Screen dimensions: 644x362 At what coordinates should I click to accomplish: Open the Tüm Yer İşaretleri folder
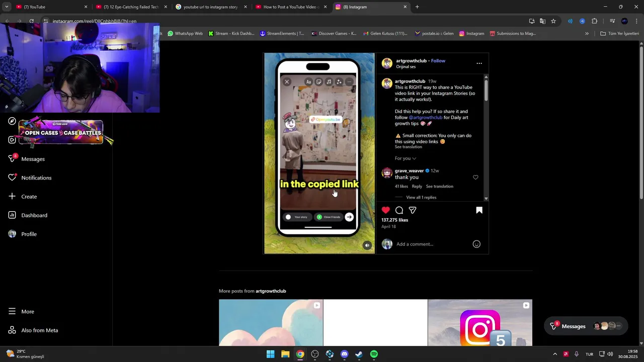tap(619, 34)
